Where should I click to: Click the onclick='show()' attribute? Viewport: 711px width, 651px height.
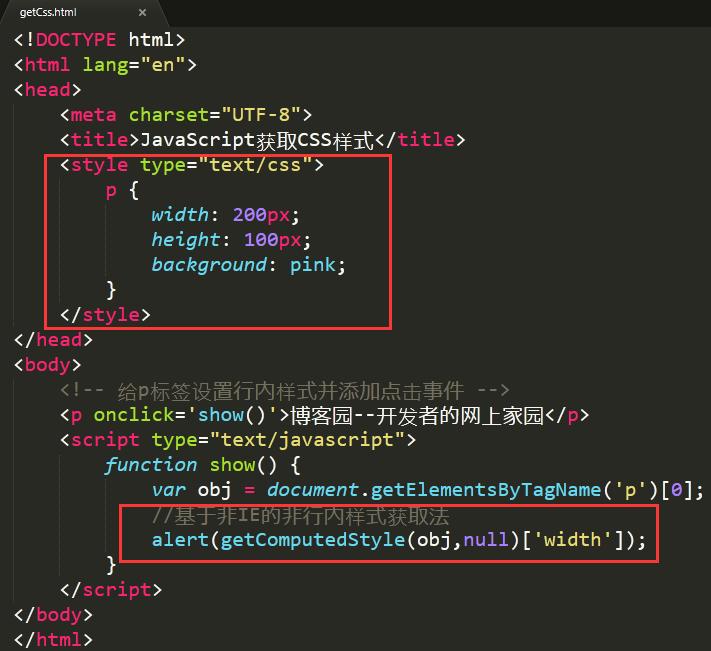[184, 415]
